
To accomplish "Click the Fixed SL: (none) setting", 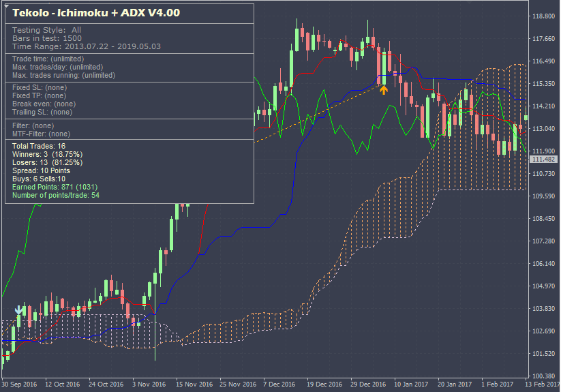I will pos(39,87).
